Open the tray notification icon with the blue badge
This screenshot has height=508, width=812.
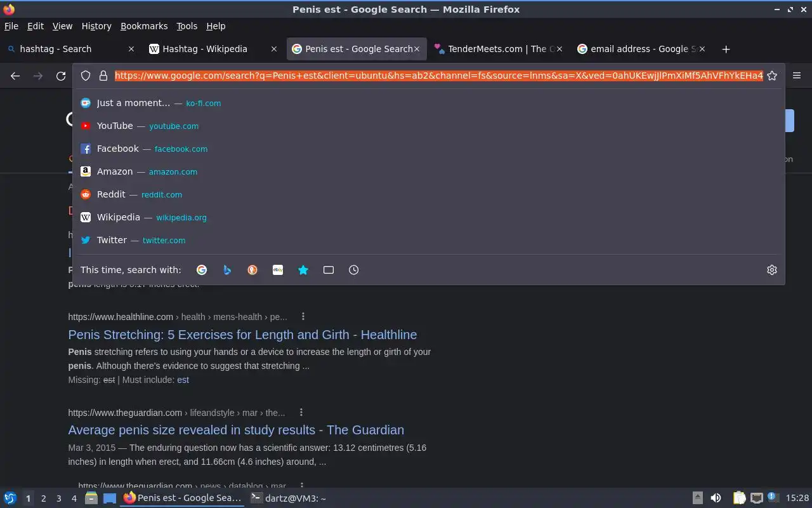[x=772, y=498]
